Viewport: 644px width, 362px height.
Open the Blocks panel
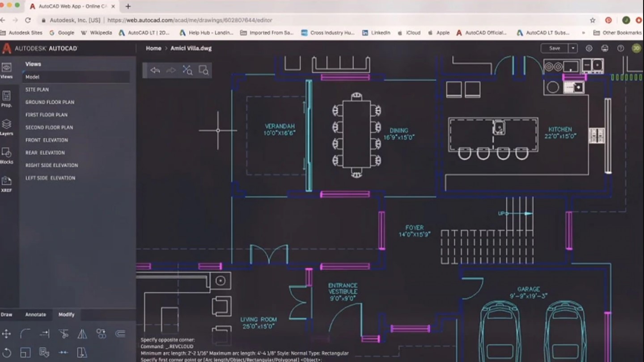(x=7, y=155)
